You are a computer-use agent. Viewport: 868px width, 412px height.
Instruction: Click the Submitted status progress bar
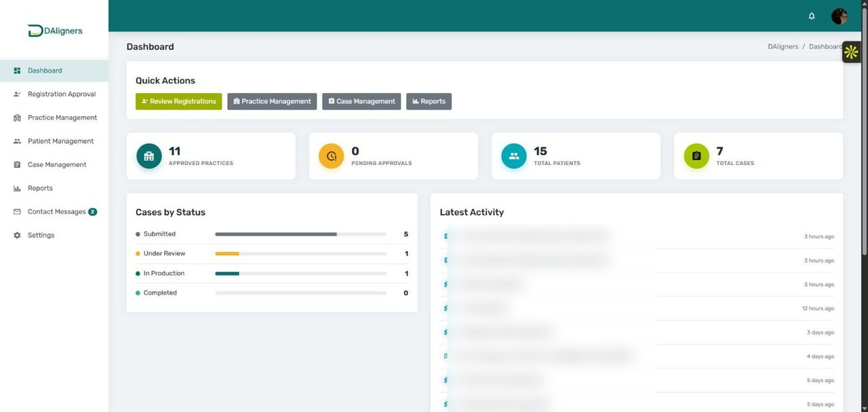[x=300, y=234]
